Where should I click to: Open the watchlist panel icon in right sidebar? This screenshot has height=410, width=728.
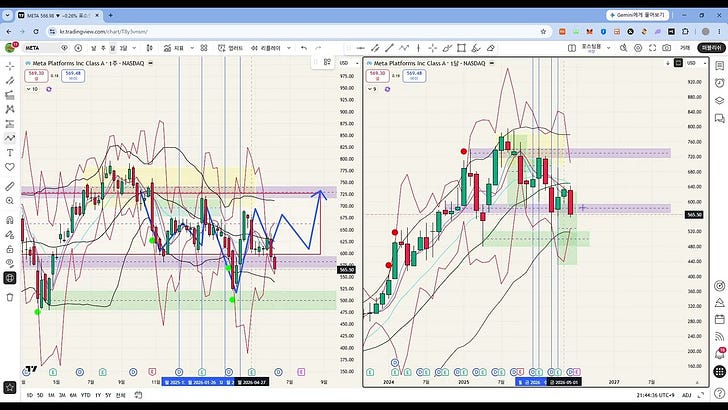(x=720, y=66)
